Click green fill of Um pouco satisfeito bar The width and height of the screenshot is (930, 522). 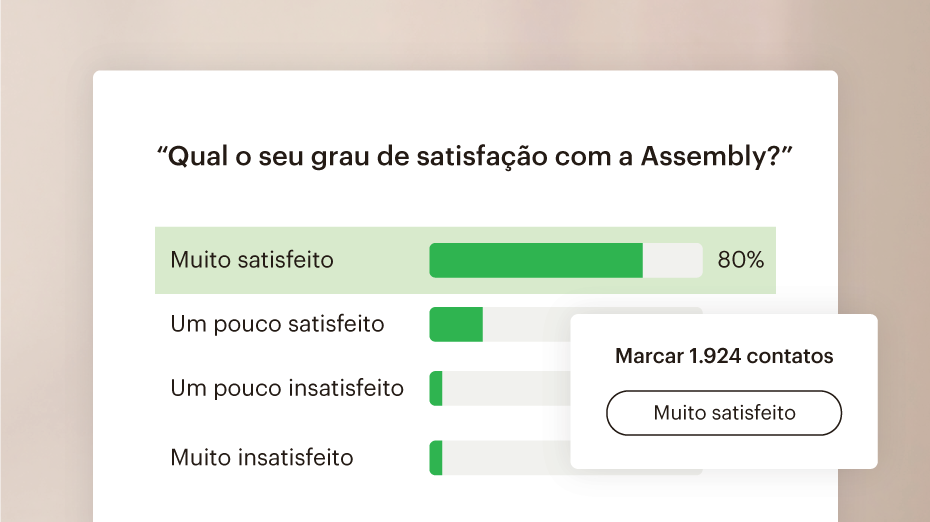pyautogui.click(x=456, y=324)
